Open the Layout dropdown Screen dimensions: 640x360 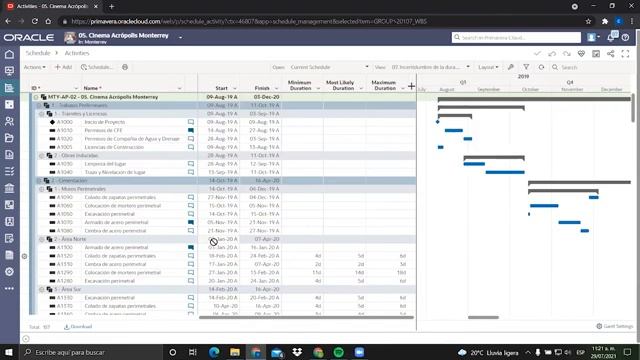pos(488,67)
